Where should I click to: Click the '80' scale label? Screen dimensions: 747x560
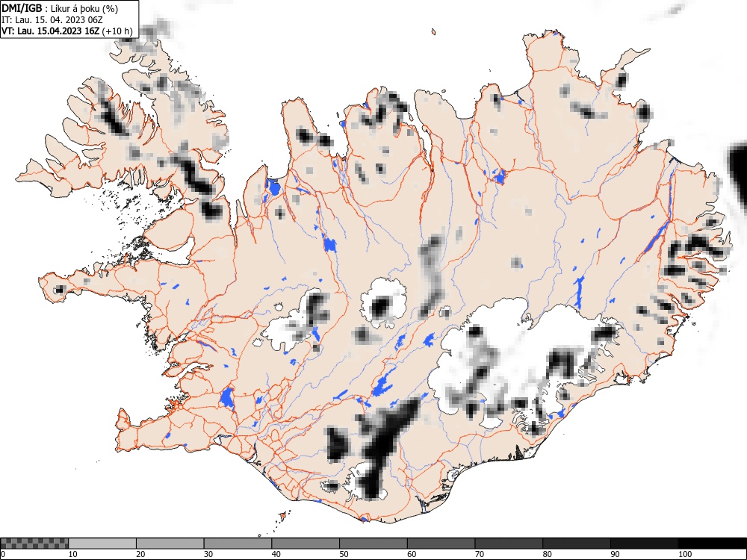pos(547,554)
